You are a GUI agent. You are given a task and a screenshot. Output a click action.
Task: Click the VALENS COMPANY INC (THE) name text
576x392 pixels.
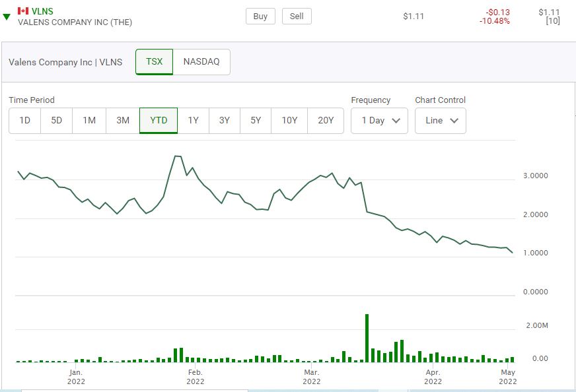click(x=75, y=22)
